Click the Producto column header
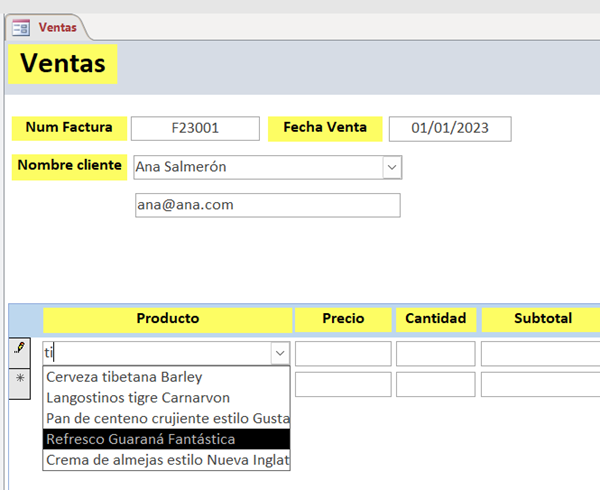This screenshot has height=490, width=600. pyautogui.click(x=167, y=319)
